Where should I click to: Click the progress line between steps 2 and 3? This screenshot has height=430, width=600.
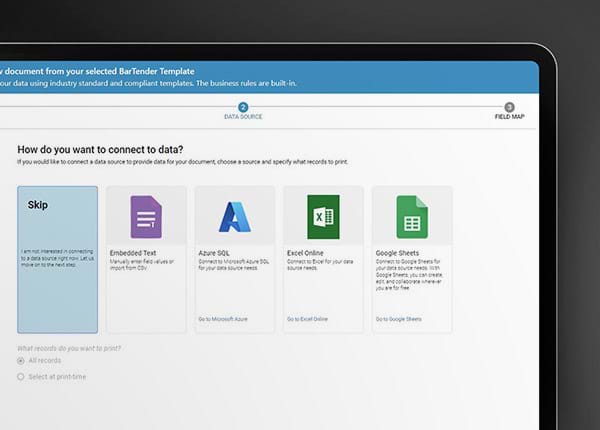coord(375,106)
